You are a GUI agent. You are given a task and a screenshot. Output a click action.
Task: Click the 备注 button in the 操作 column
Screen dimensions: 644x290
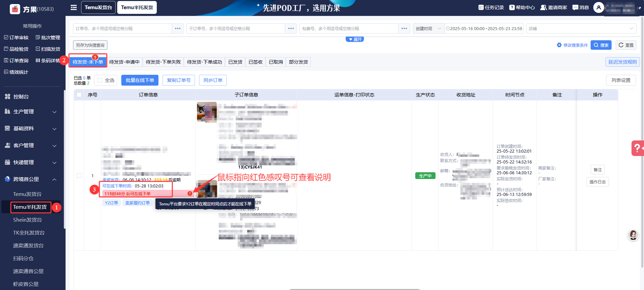[x=598, y=170]
